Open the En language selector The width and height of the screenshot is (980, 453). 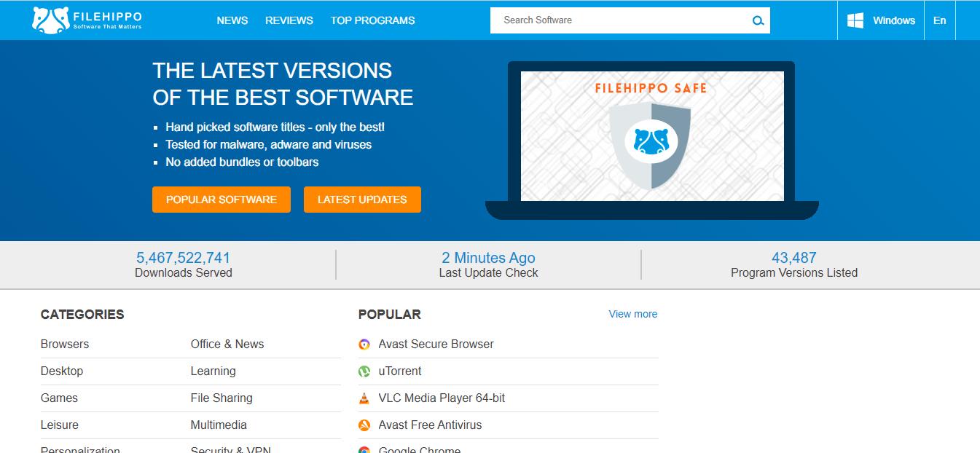coord(940,20)
